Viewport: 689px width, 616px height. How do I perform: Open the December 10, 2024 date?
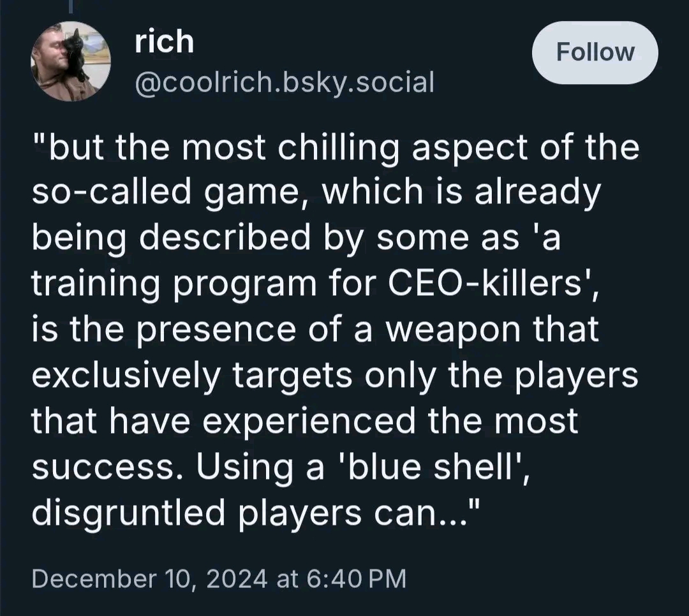tap(149, 578)
